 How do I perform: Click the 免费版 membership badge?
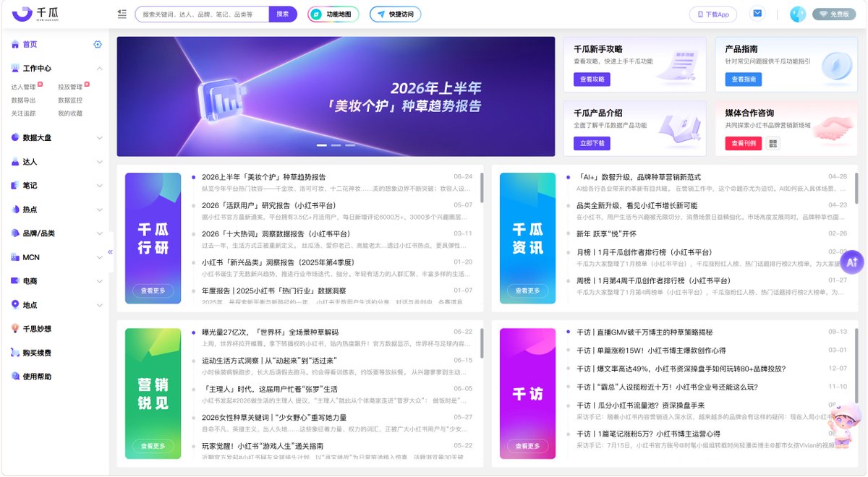834,14
